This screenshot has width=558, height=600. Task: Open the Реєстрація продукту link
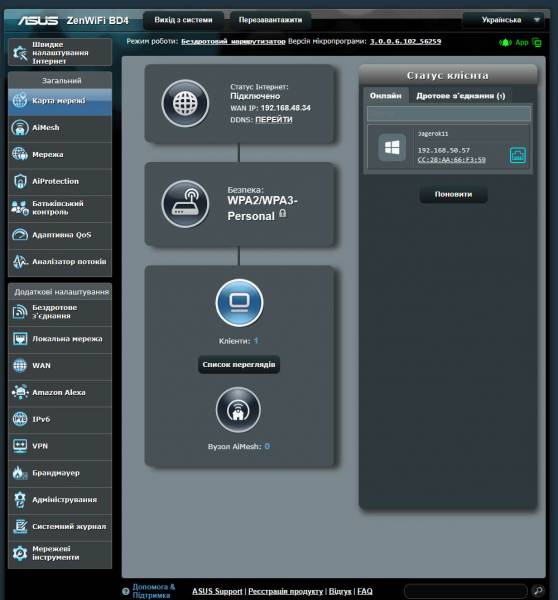[286, 591]
